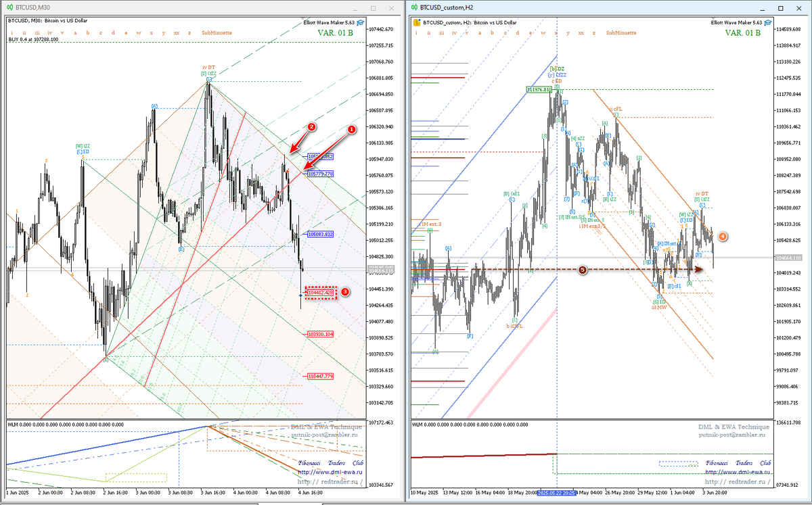Click the 'iii MW' wave marking in the H2 chart
This screenshot has width=812, height=505.
pos(658,306)
